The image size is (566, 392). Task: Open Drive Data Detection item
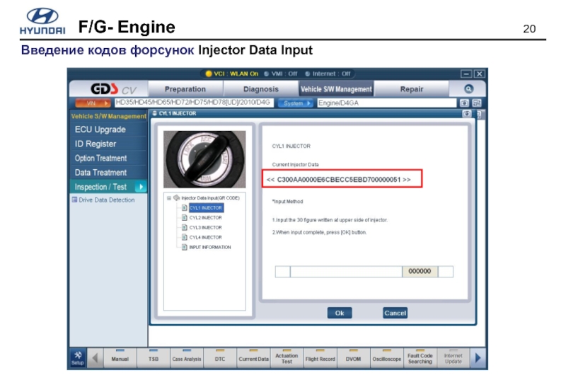[x=107, y=200]
